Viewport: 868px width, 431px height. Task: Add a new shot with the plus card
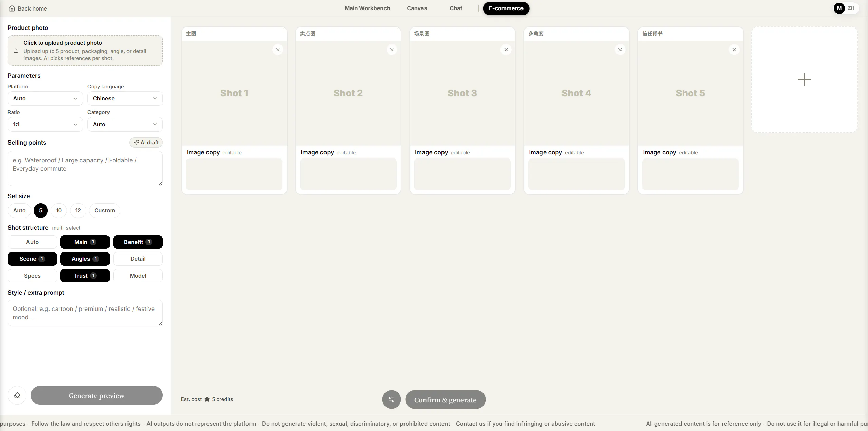pyautogui.click(x=805, y=80)
